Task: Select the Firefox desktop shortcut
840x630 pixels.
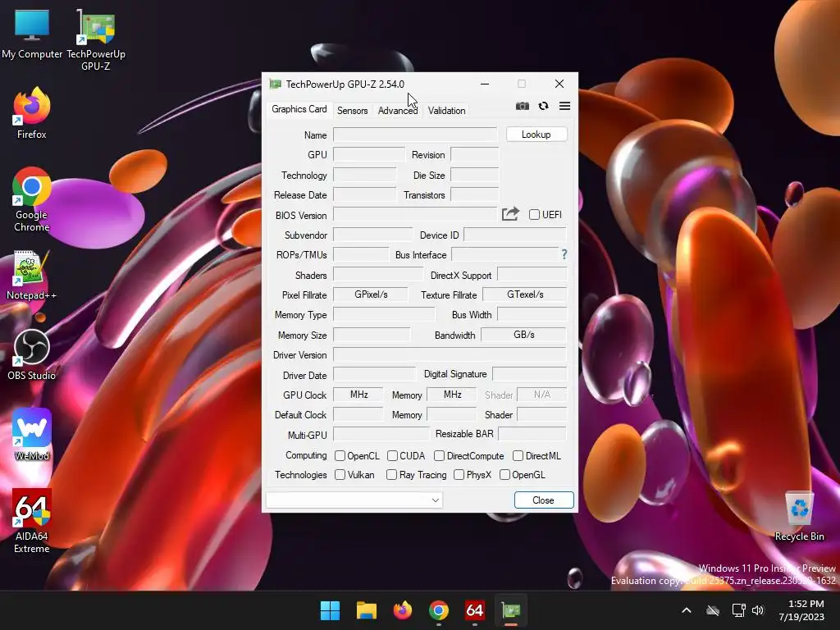Action: (x=32, y=113)
